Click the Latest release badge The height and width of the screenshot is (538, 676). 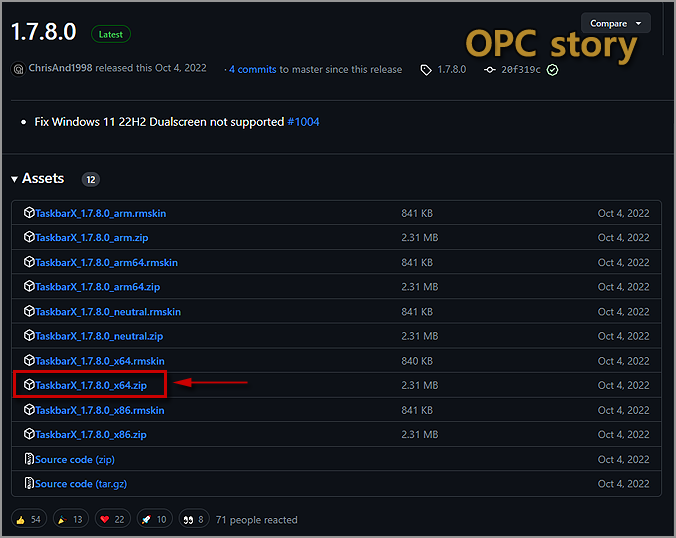(x=111, y=34)
